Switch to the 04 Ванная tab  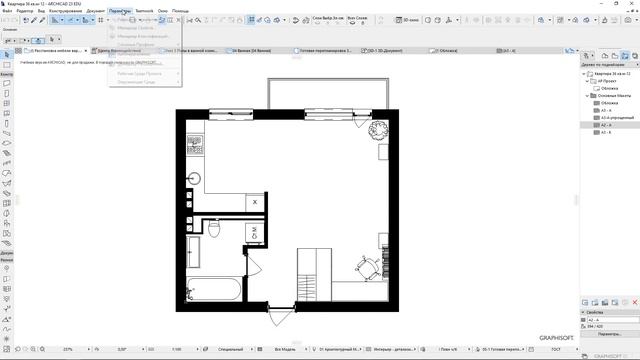click(x=251, y=51)
